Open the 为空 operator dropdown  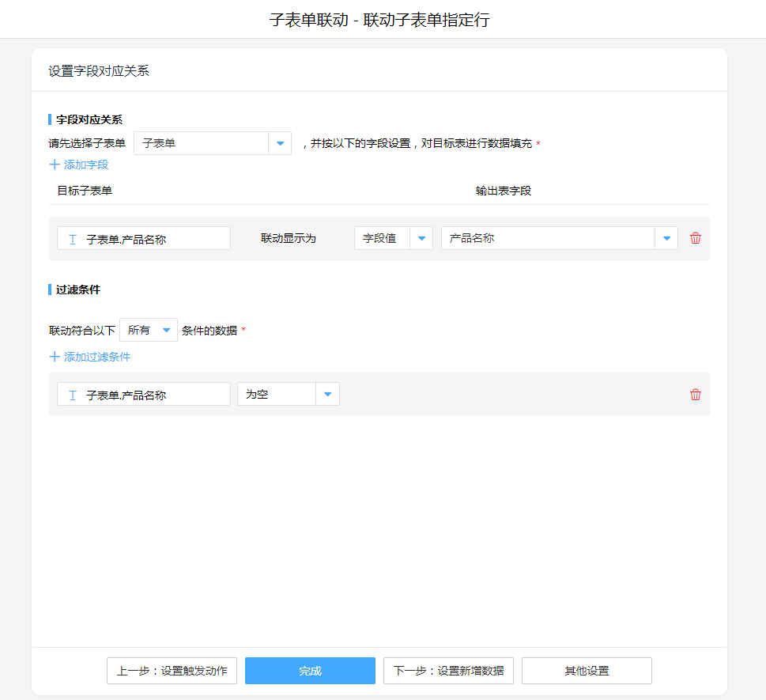[327, 394]
